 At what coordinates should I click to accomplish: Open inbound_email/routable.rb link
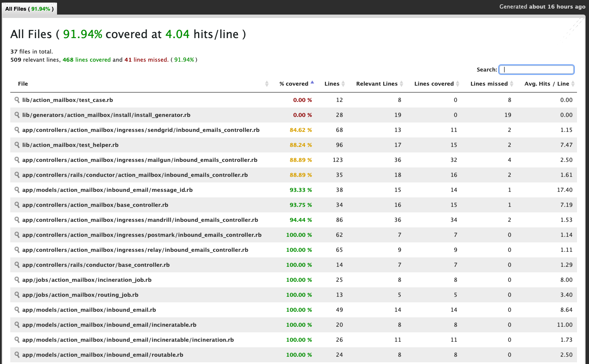tap(103, 355)
